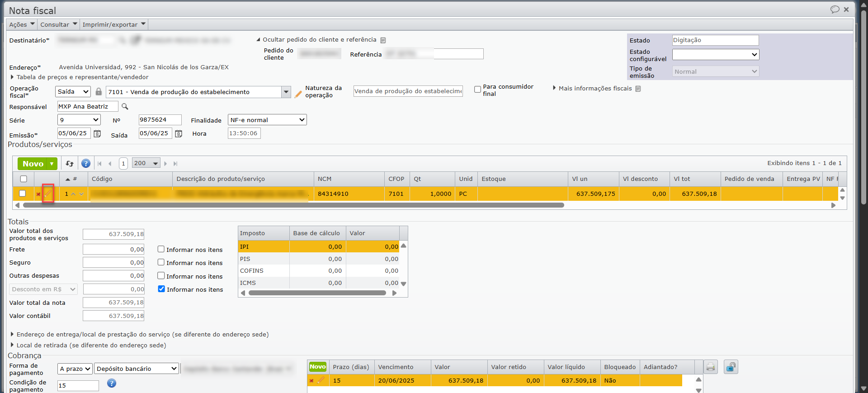Expand Mais informações fiscais
Image resolution: width=868 pixels, height=393 pixels.
pos(592,89)
